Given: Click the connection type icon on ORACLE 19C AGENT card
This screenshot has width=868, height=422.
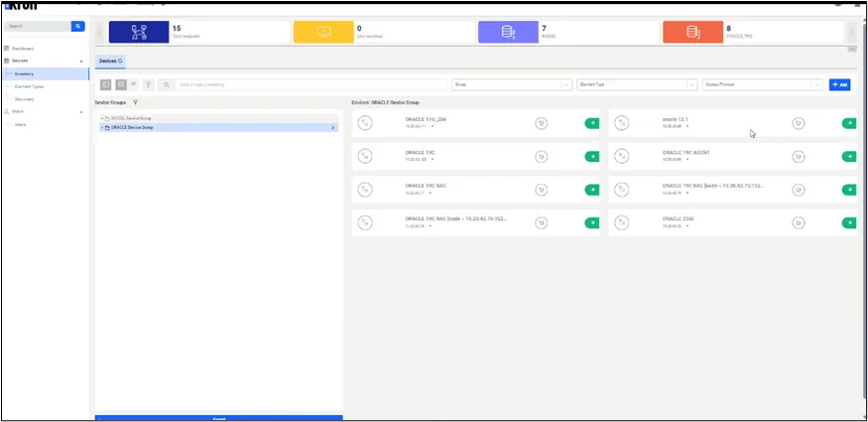Looking at the screenshot, I should [799, 157].
